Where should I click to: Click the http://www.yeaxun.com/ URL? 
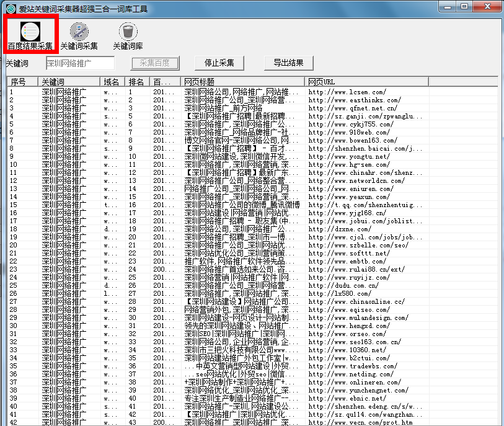coord(349,197)
